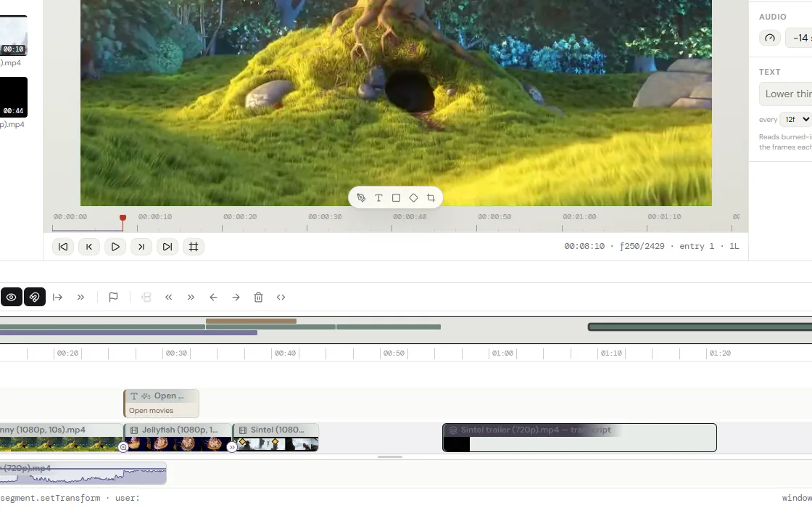812x508 pixels.
Task: Jump to start of video
Action: tap(62, 247)
